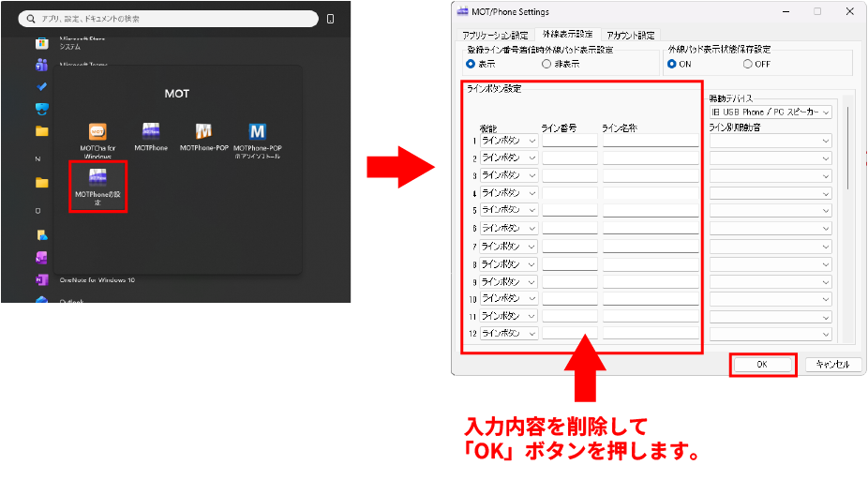
Task: Open row 10 function dropdown
Action: pos(509,299)
